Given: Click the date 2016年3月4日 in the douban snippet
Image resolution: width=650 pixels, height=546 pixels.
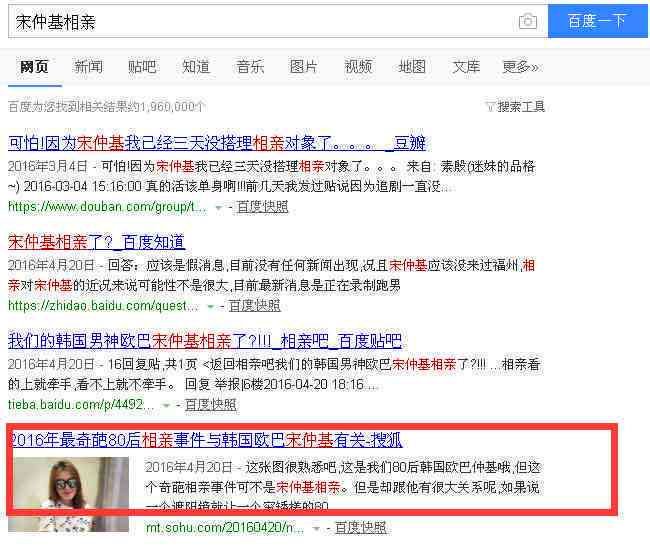Looking at the screenshot, I should [x=48, y=167].
